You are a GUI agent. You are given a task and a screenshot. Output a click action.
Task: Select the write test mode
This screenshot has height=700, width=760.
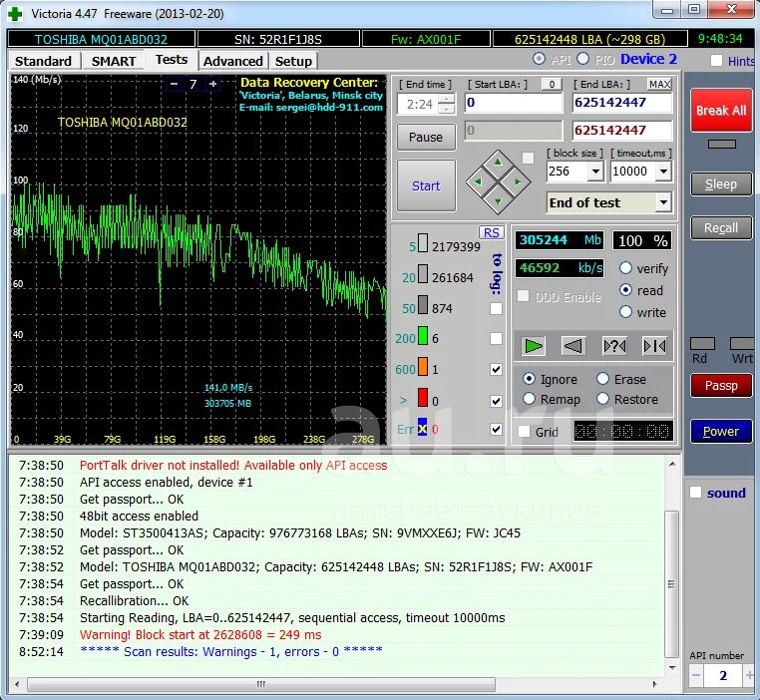(625, 311)
